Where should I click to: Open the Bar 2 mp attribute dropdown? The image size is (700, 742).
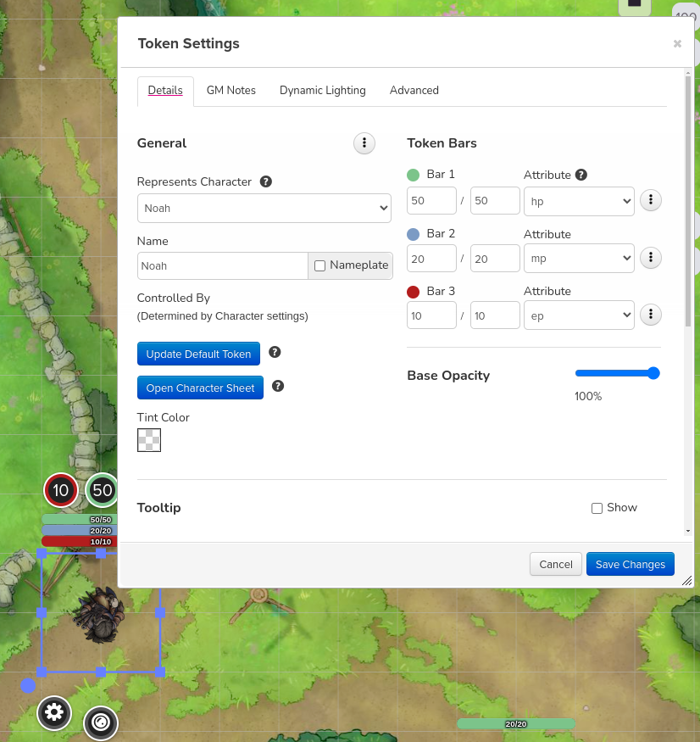click(579, 258)
